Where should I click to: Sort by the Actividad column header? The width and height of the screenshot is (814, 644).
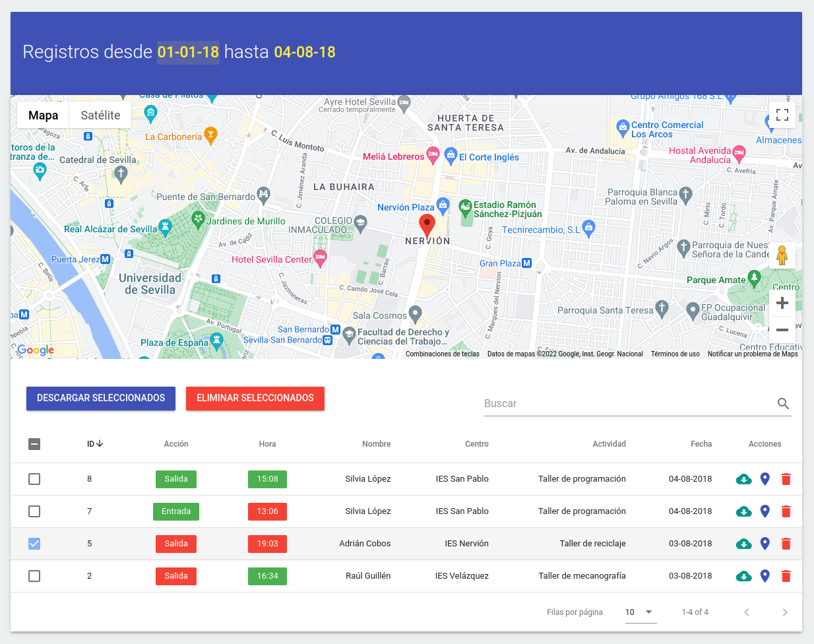pos(609,444)
